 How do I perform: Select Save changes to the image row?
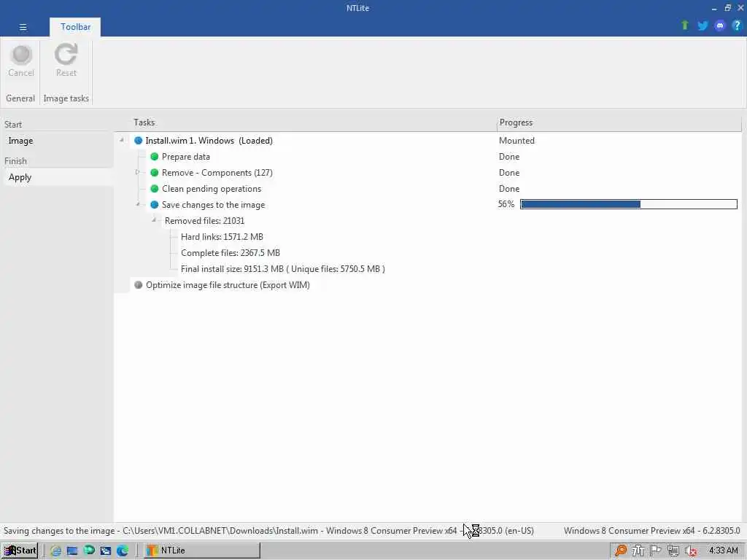pyautogui.click(x=213, y=205)
